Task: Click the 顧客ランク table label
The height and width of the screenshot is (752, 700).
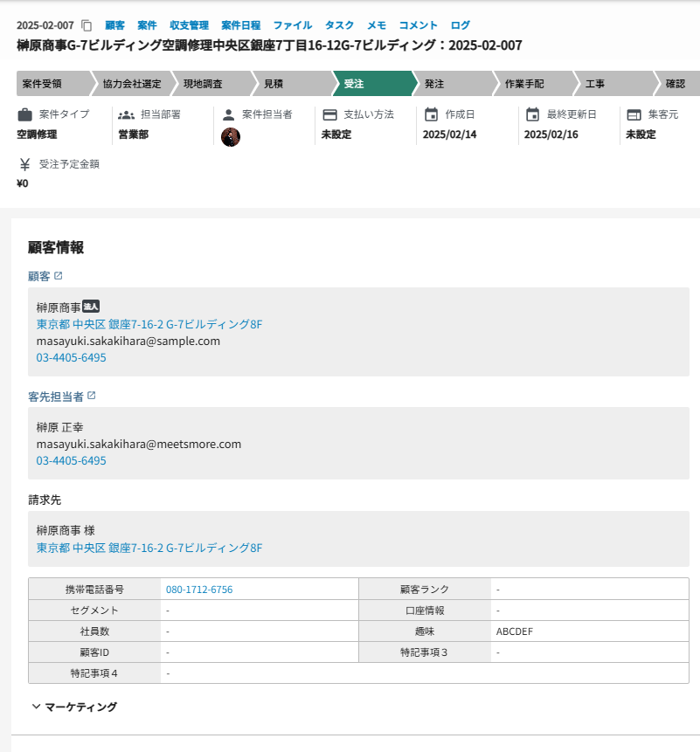Action: point(425,590)
